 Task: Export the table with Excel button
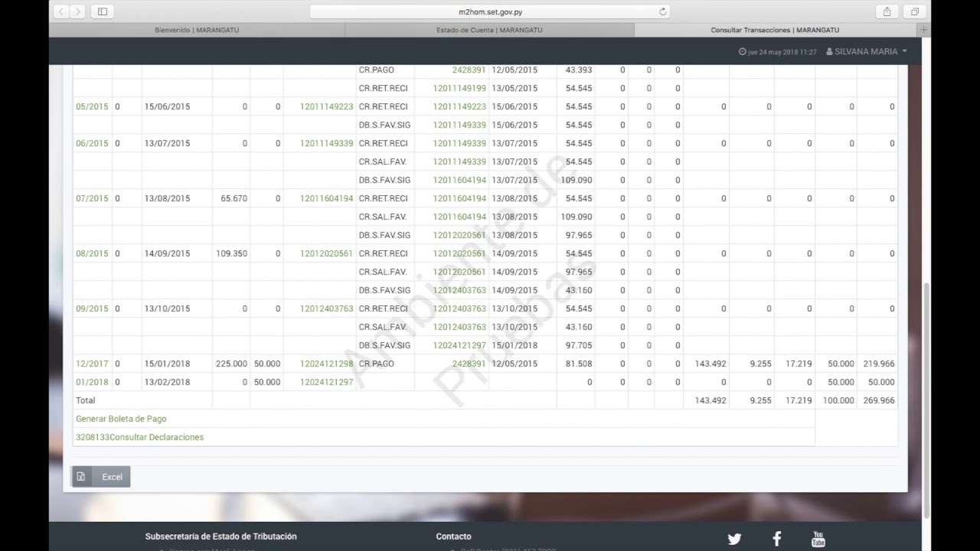pyautogui.click(x=101, y=477)
